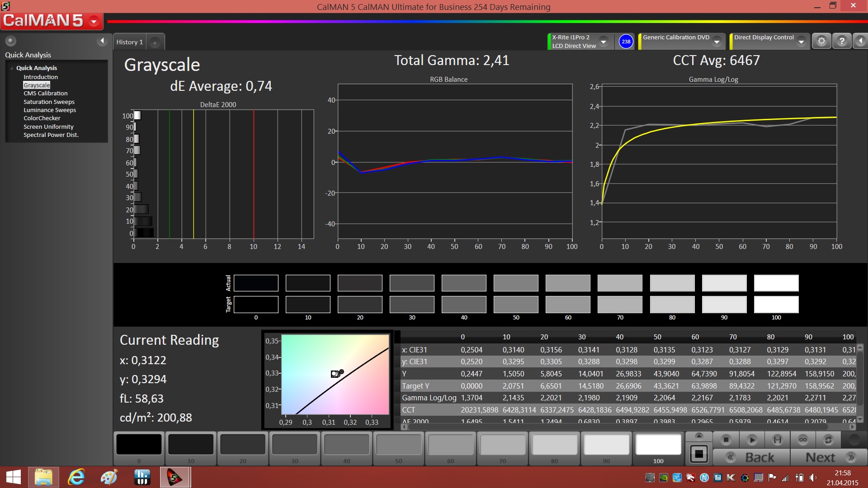Go Back to the previous workflow page
Viewport: 868px width, 488px height.
(x=751, y=457)
